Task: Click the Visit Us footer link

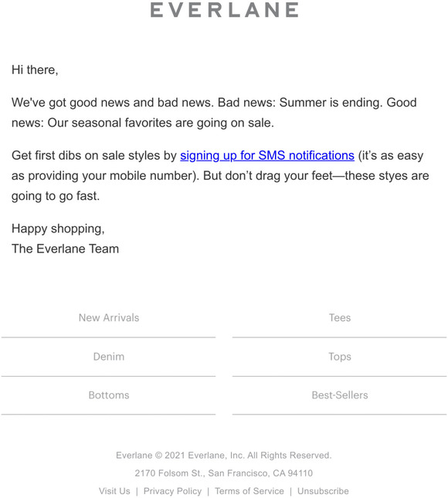Action: point(114,491)
